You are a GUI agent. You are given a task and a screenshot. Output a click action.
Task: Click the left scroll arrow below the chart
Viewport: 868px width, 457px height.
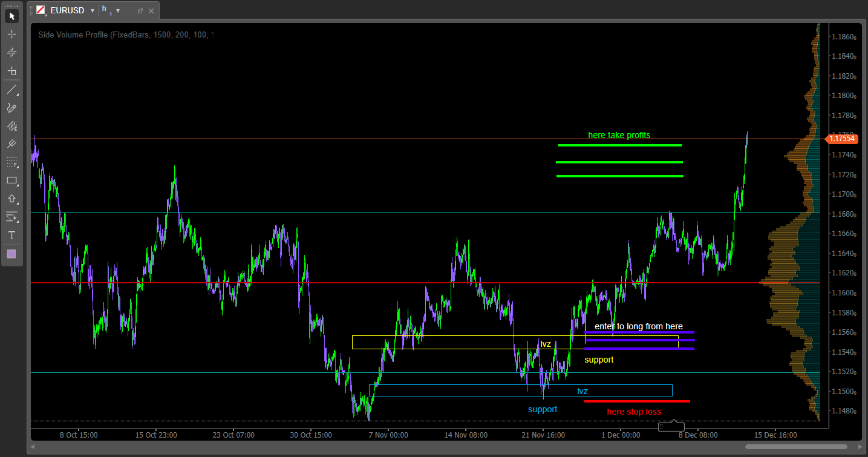(33, 447)
